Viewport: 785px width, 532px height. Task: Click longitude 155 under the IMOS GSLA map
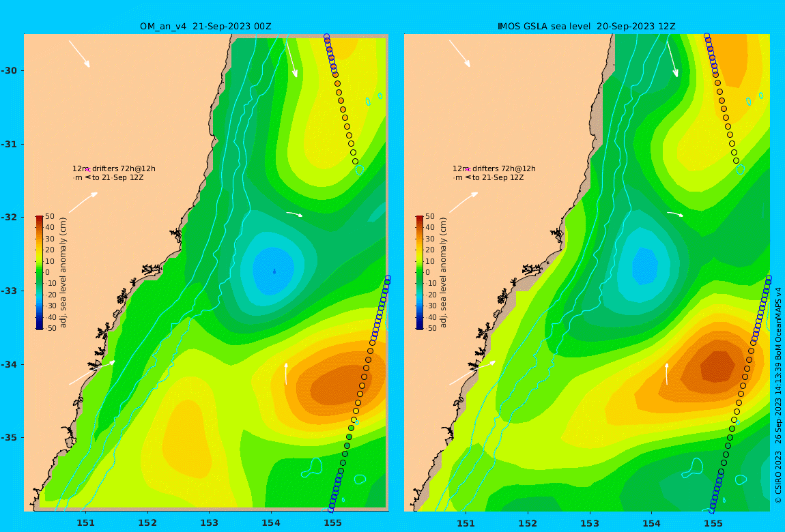point(713,523)
